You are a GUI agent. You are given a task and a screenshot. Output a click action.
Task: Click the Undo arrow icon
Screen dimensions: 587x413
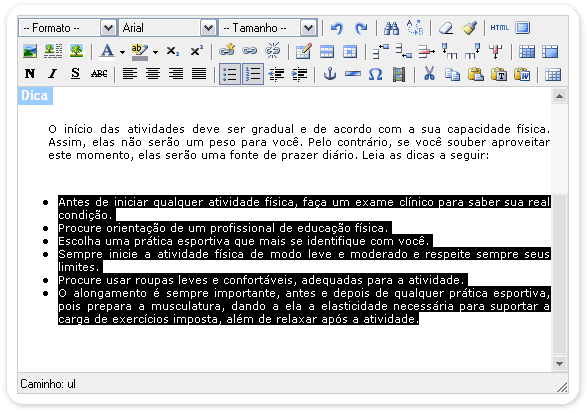[x=337, y=28]
